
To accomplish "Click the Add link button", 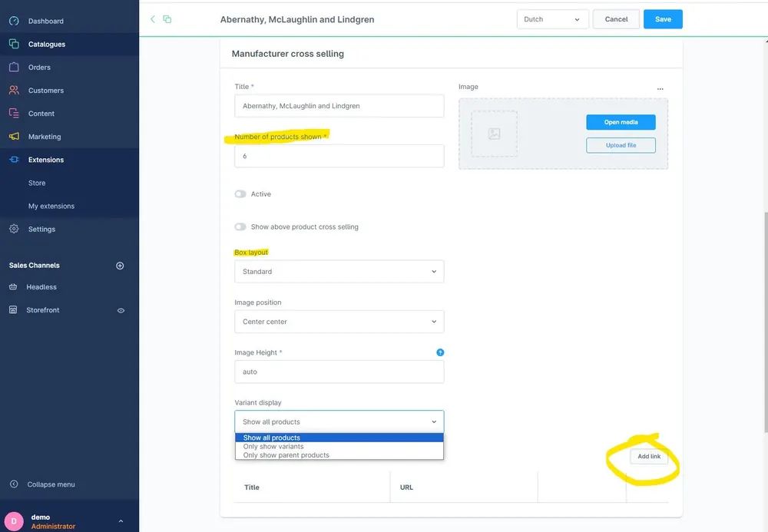I will coord(649,456).
